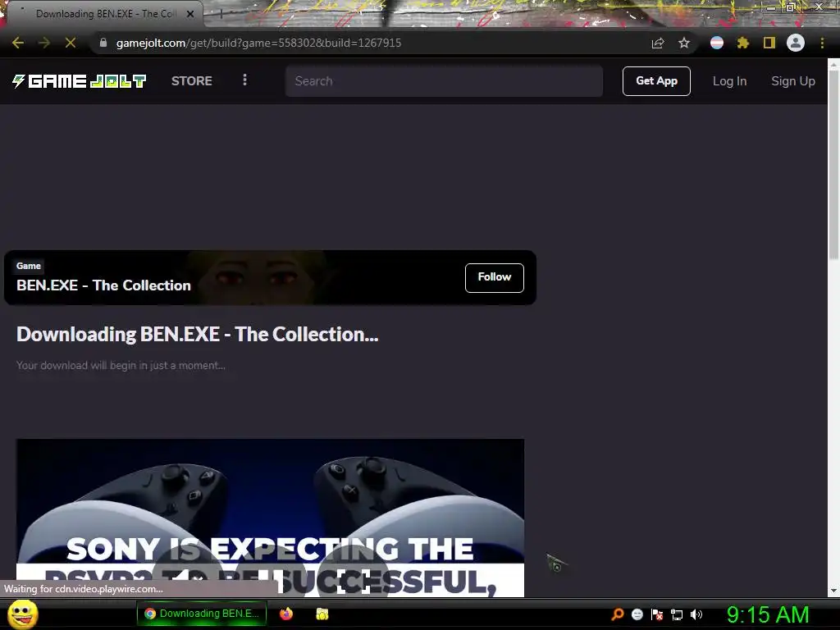Click the site lock icon in address bar
Screen dimensions: 840x630
click(103, 43)
